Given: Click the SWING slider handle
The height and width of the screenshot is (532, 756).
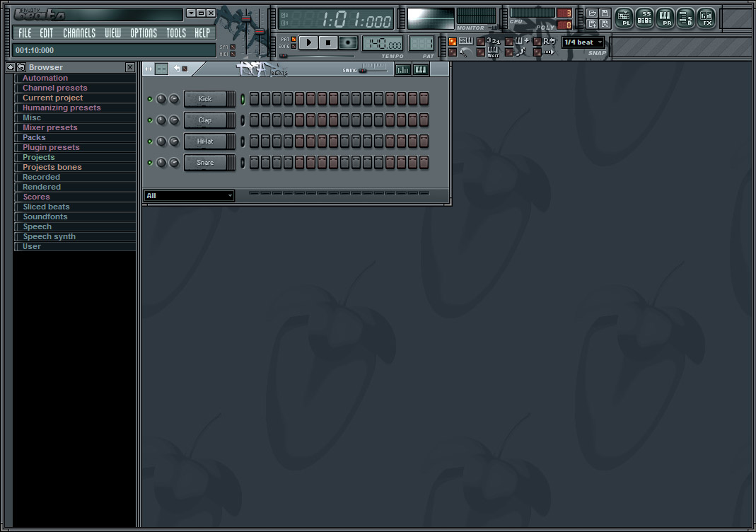Looking at the screenshot, I should [x=363, y=71].
